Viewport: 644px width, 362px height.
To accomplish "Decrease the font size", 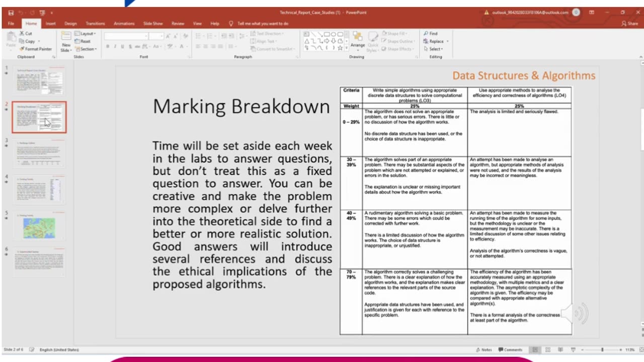I will tap(176, 36).
